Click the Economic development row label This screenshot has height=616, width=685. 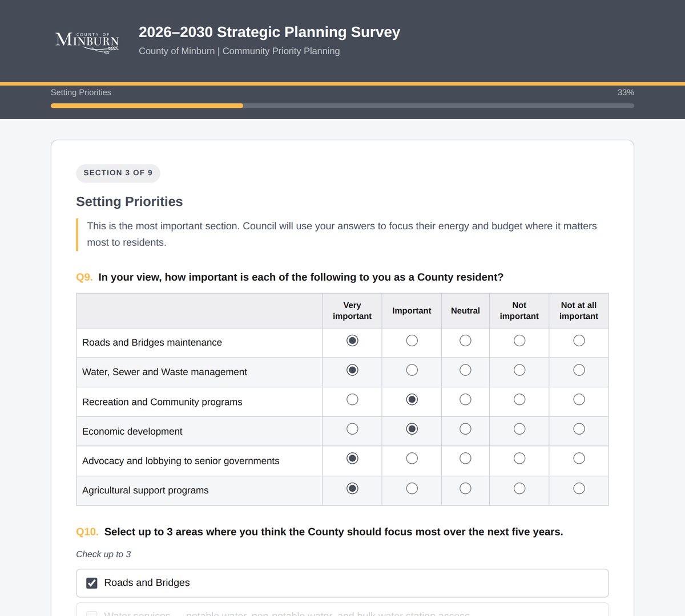132,432
